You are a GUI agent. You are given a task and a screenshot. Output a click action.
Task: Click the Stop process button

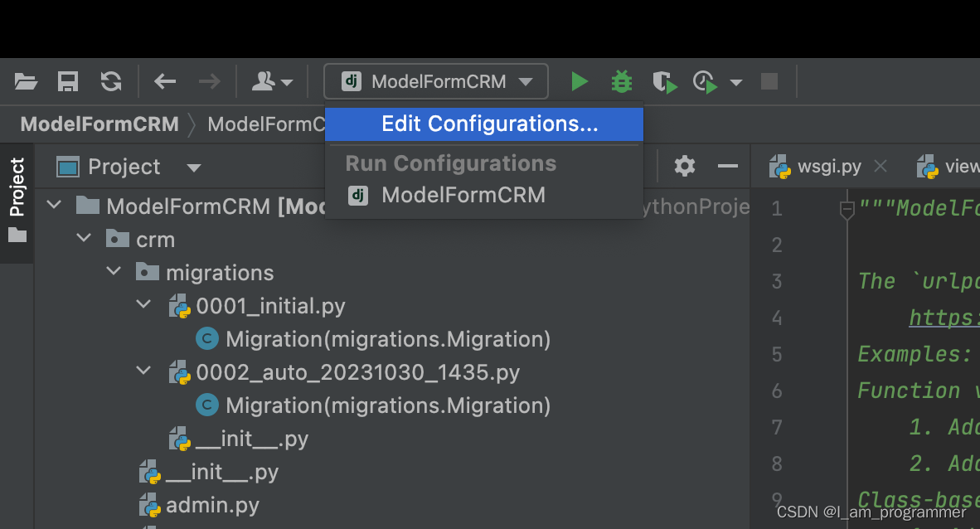tap(769, 81)
